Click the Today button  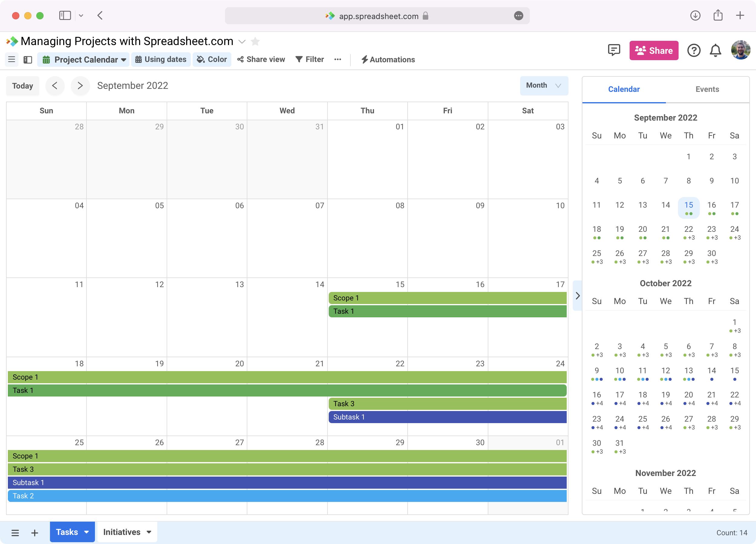point(23,86)
